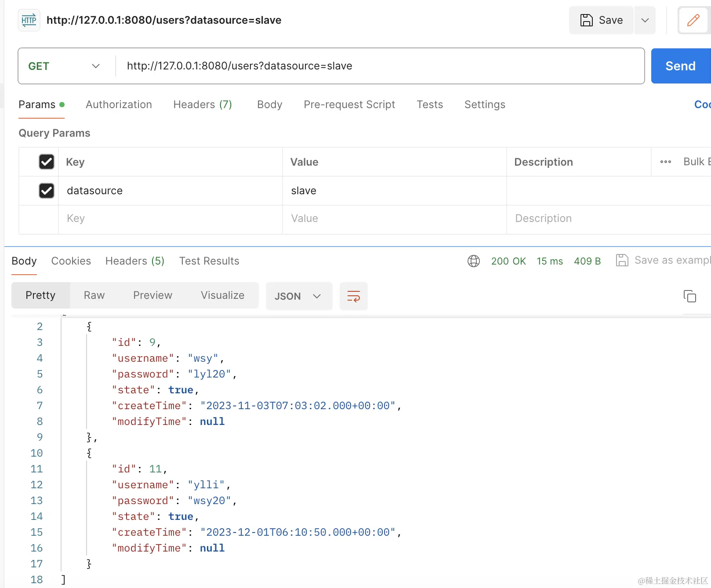Screen dimensions: 711x588
Task: Select the 200 OK status indicator
Action: pyautogui.click(x=508, y=261)
